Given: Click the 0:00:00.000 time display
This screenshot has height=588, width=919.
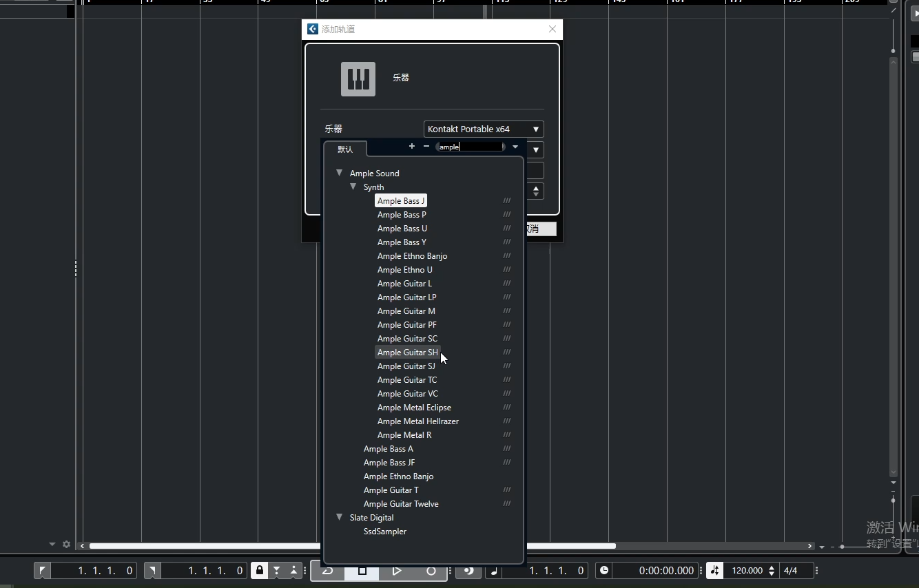Looking at the screenshot, I should pyautogui.click(x=666, y=570).
